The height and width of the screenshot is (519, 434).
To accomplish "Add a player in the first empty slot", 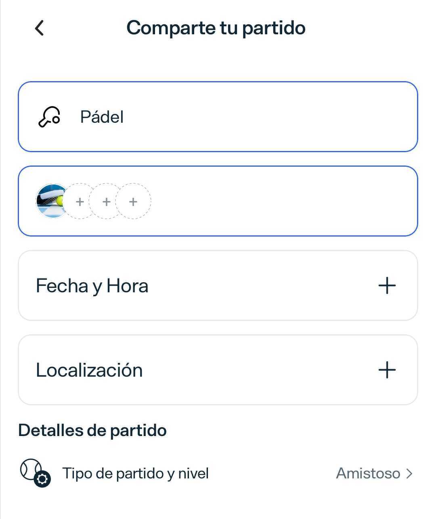I will 80,201.
